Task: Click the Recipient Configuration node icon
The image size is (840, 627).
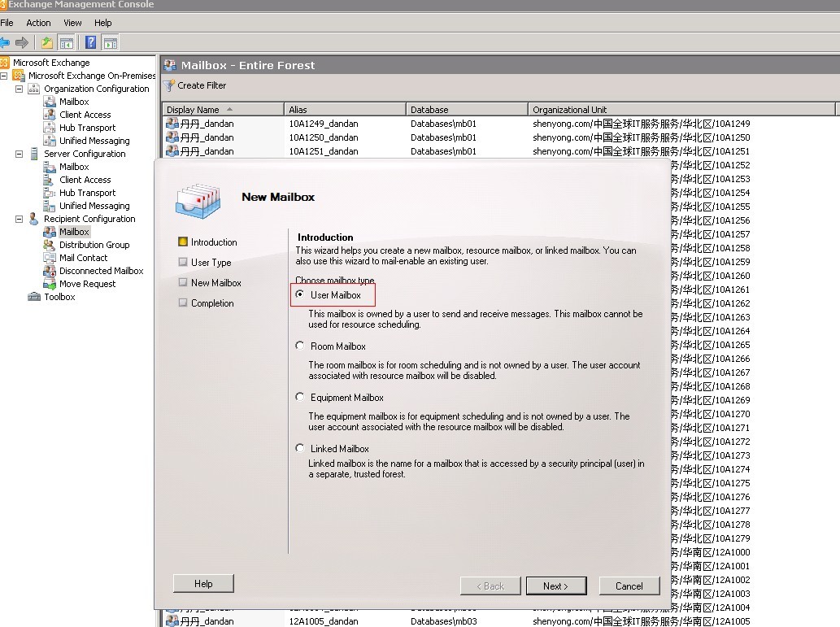Action: (x=34, y=219)
